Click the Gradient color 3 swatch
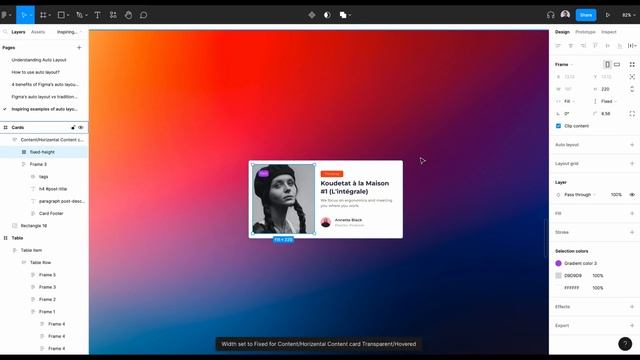The image size is (640, 360). coord(558,263)
